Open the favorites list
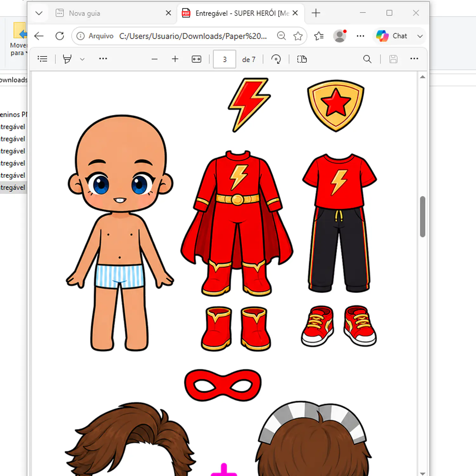This screenshot has width=476, height=476. coord(319,36)
